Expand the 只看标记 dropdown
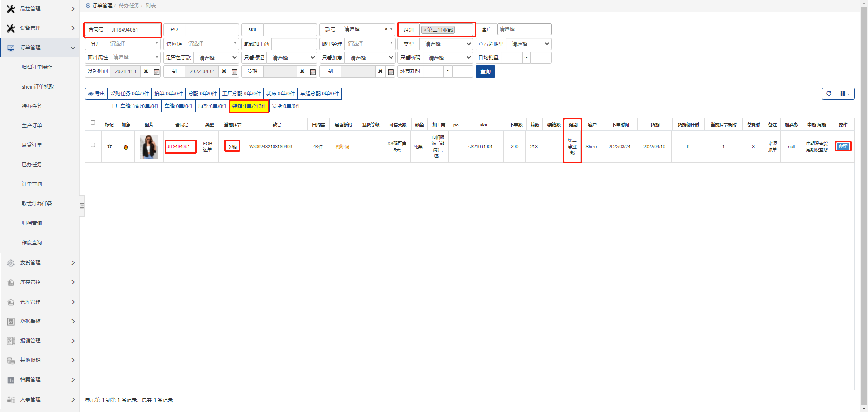Screen dimensions: 868x412 (x=292, y=58)
